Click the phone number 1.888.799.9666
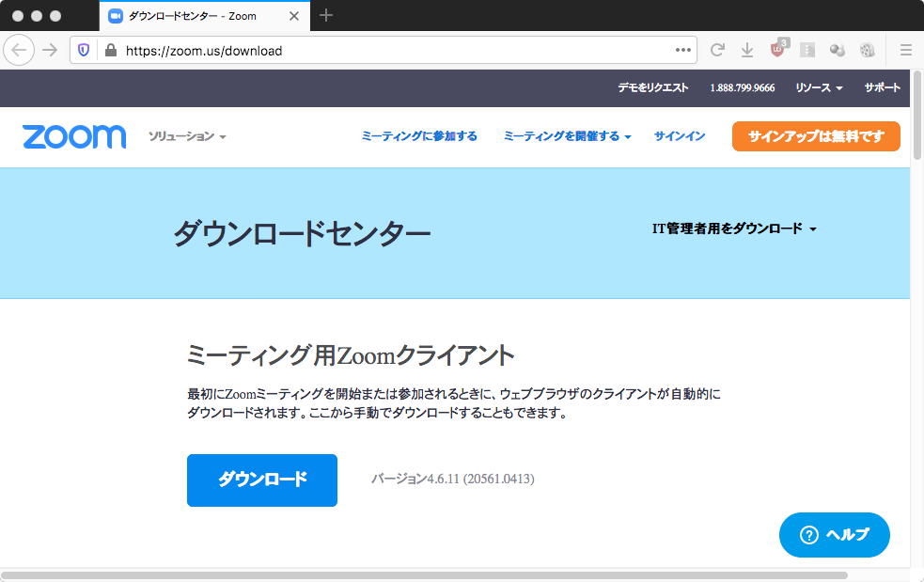This screenshot has height=582, width=924. [742, 87]
